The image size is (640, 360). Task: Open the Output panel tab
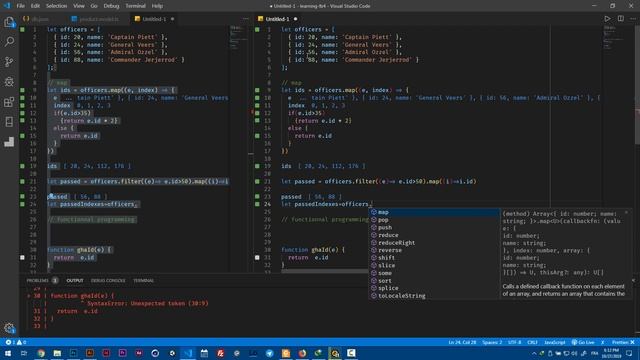tap(75, 280)
